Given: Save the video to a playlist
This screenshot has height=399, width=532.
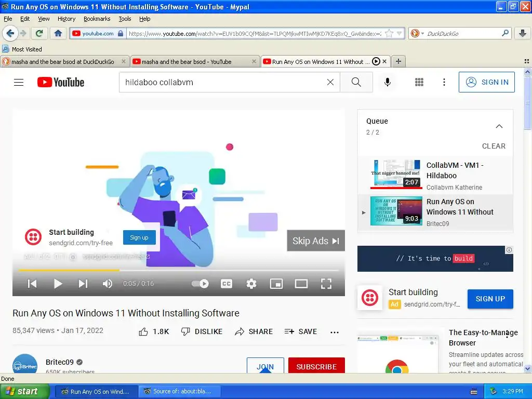Looking at the screenshot, I should click(301, 331).
